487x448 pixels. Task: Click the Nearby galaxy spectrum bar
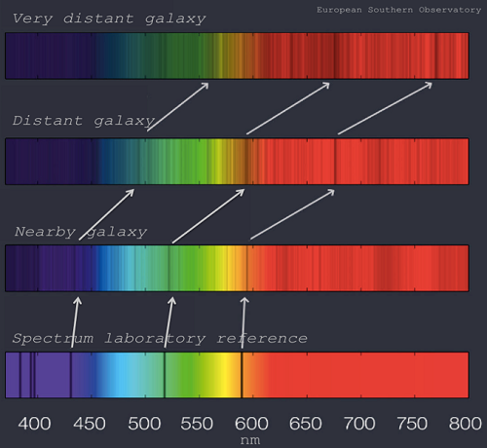click(x=237, y=268)
